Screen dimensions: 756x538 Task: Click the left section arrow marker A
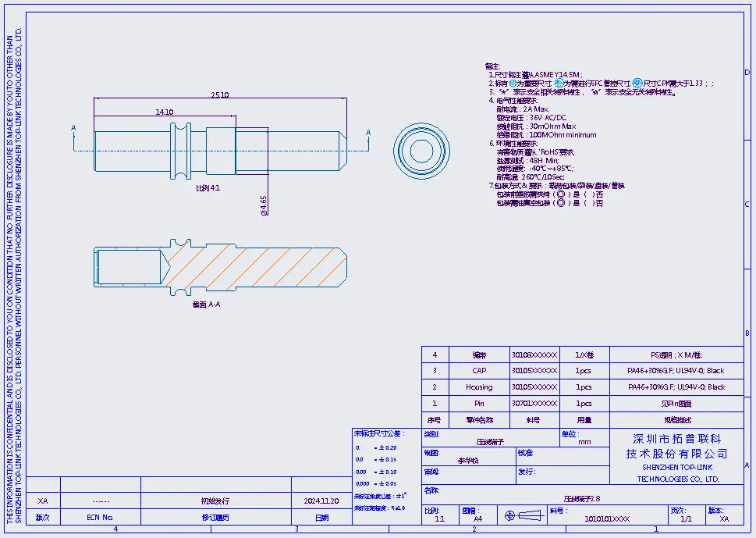pos(73,128)
